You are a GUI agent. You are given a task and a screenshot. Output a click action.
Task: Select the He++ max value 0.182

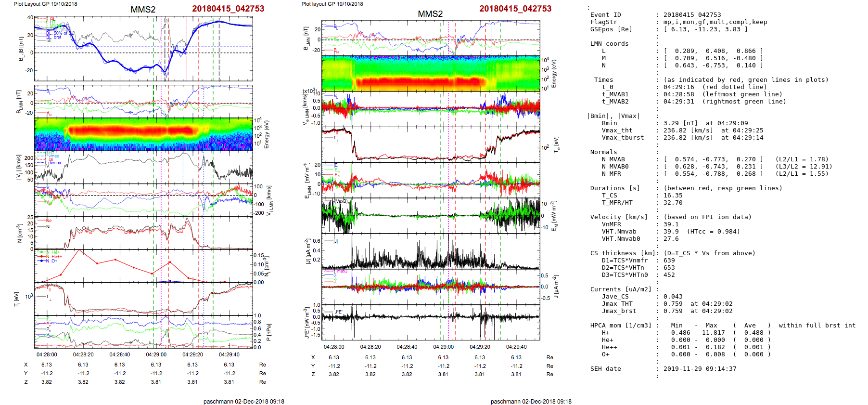pyautogui.click(x=715, y=347)
